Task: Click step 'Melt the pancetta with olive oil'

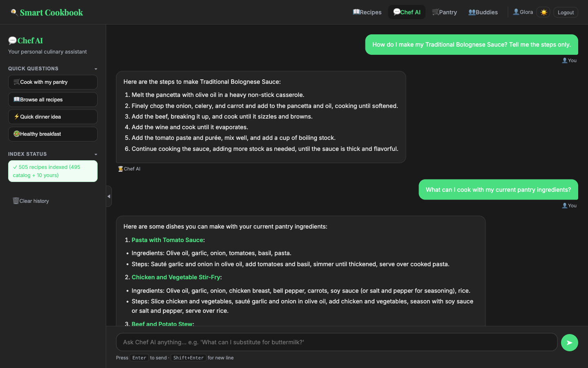Action: 218,95
